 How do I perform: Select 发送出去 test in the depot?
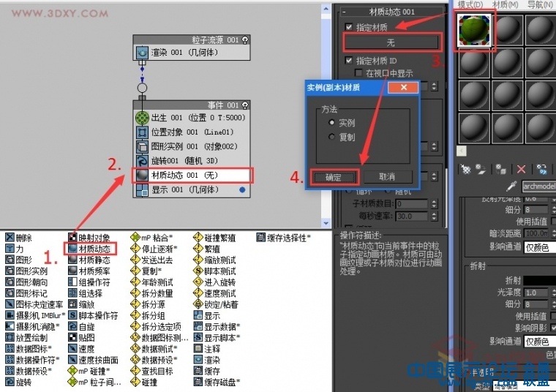[152, 260]
